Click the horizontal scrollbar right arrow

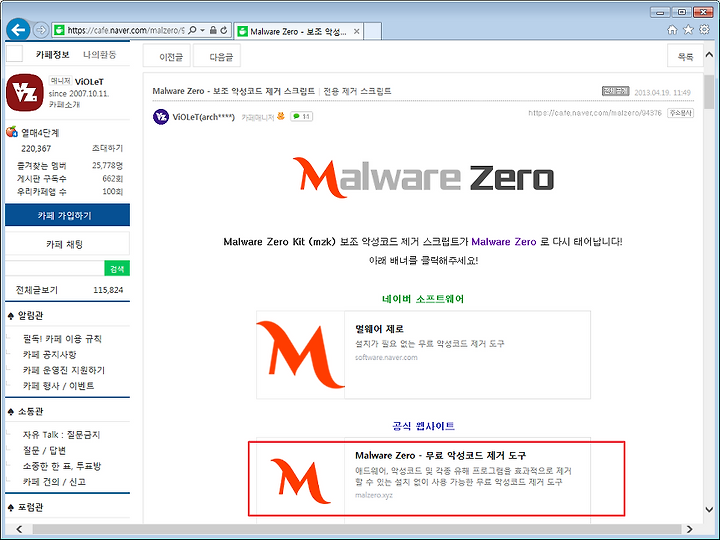pos(689,529)
